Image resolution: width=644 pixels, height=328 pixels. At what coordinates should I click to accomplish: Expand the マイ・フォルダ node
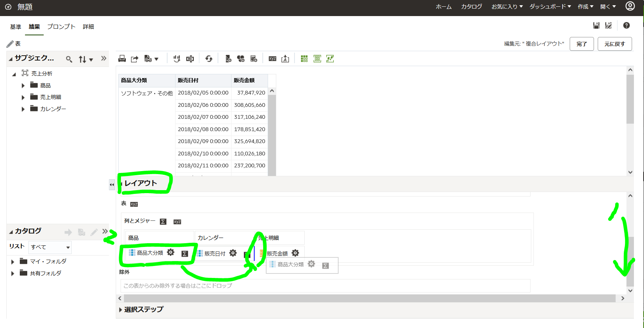tap(13, 262)
